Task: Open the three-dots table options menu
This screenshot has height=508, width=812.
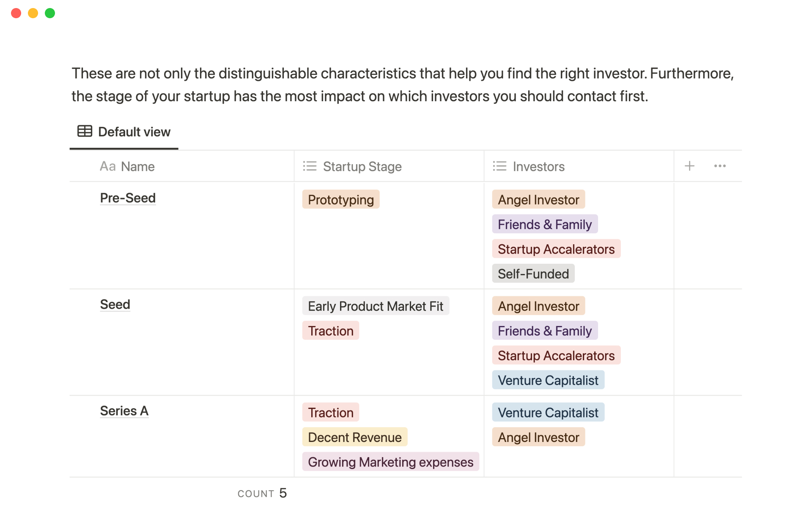Action: [x=719, y=166]
